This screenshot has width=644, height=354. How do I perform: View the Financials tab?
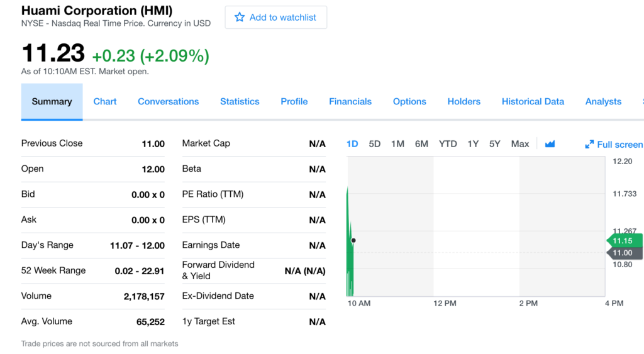350,101
